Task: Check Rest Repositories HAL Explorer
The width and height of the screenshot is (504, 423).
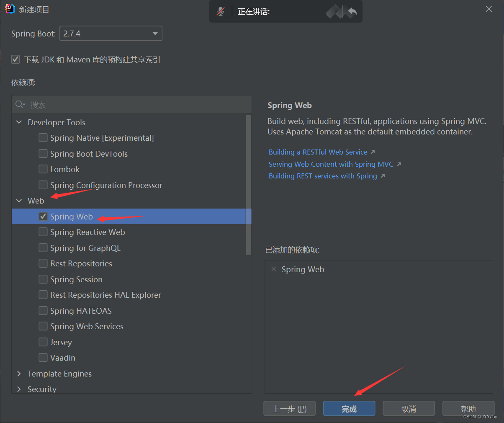Action: tap(43, 295)
